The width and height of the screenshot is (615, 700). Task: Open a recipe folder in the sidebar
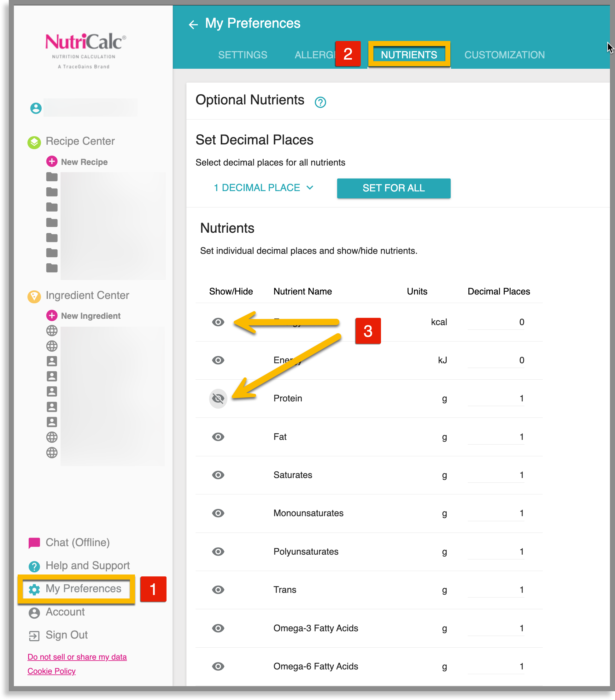52,176
